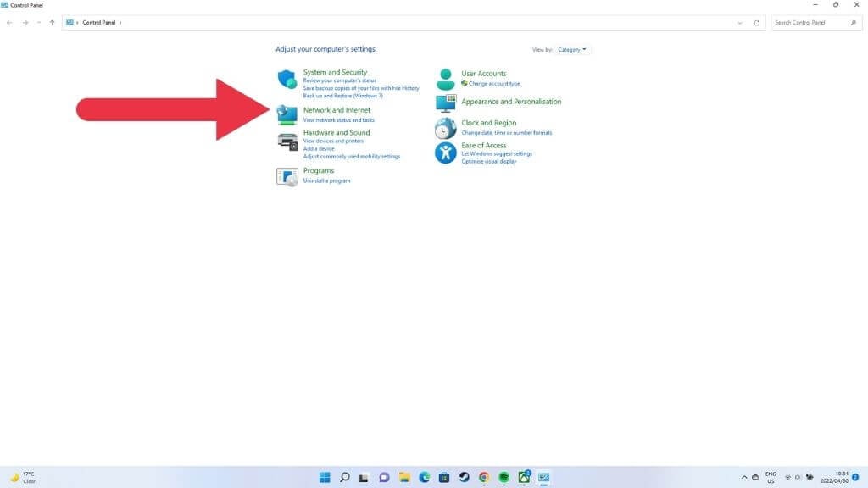Open Programs heading

coord(319,171)
